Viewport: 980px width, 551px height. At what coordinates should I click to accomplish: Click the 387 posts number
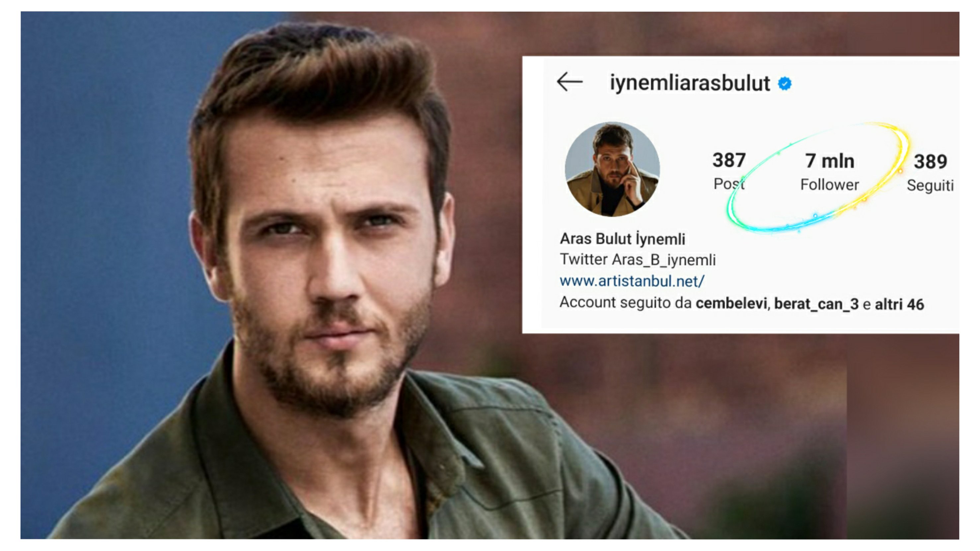(729, 160)
